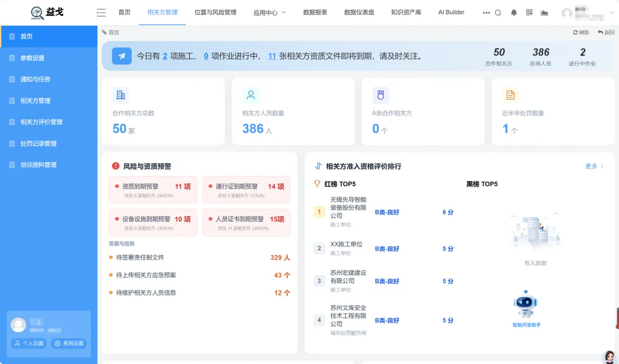Open the 资质到期预警 11 项 card
619x364 pixels.
point(153,190)
